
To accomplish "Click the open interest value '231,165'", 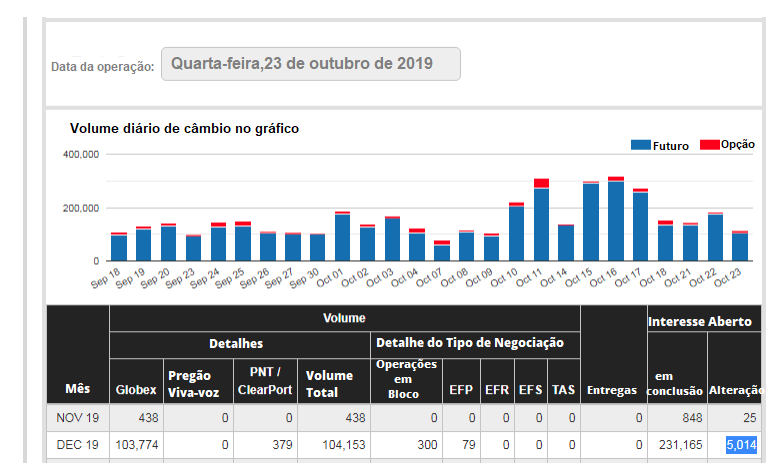I will [x=681, y=445].
